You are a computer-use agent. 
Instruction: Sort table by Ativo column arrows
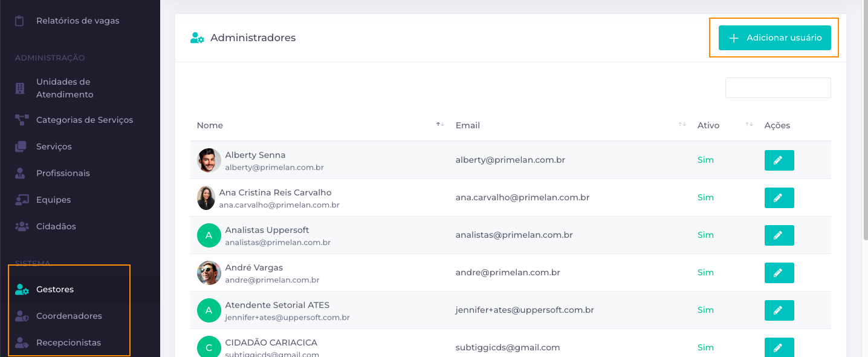749,125
